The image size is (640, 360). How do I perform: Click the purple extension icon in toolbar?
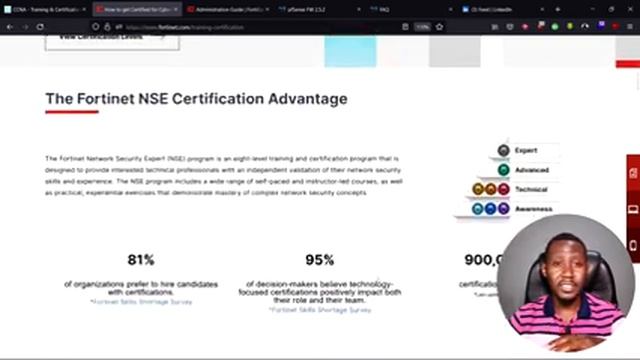[x=601, y=26]
